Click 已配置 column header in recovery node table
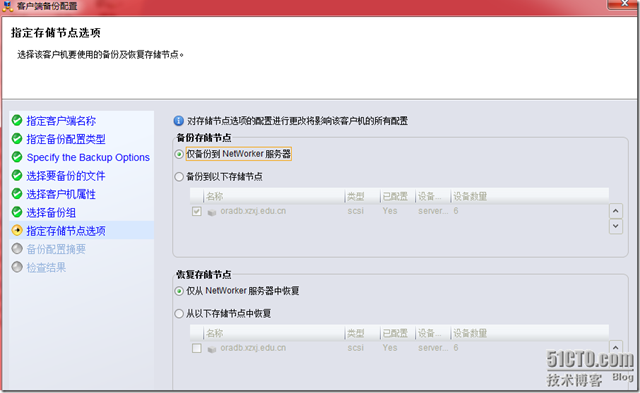The image size is (640, 393). click(x=398, y=333)
